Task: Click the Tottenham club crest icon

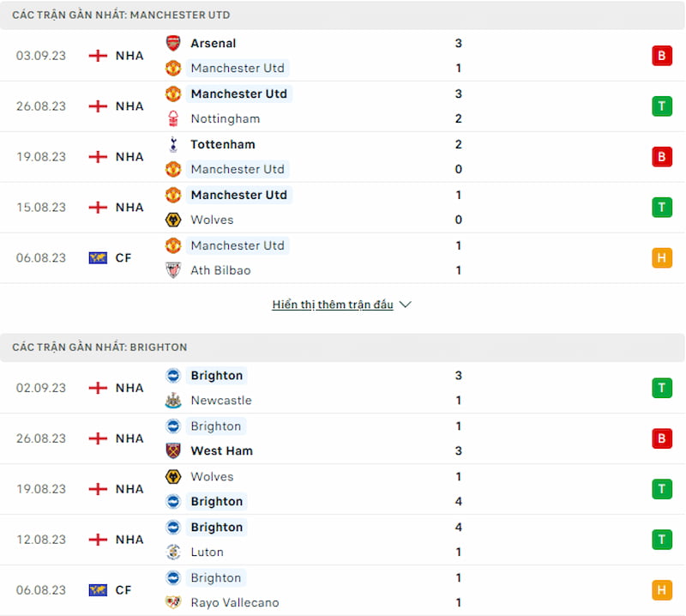Action: [173, 144]
